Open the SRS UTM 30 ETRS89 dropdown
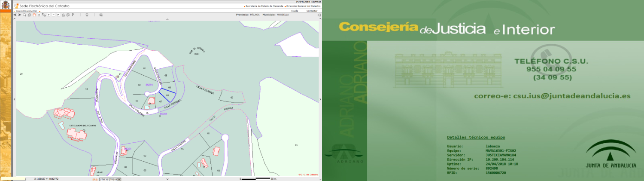The width and height of the screenshot is (644, 181). 110,179
